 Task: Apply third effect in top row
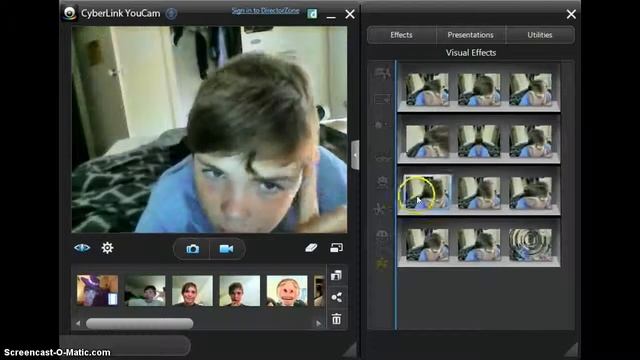pos(531,89)
